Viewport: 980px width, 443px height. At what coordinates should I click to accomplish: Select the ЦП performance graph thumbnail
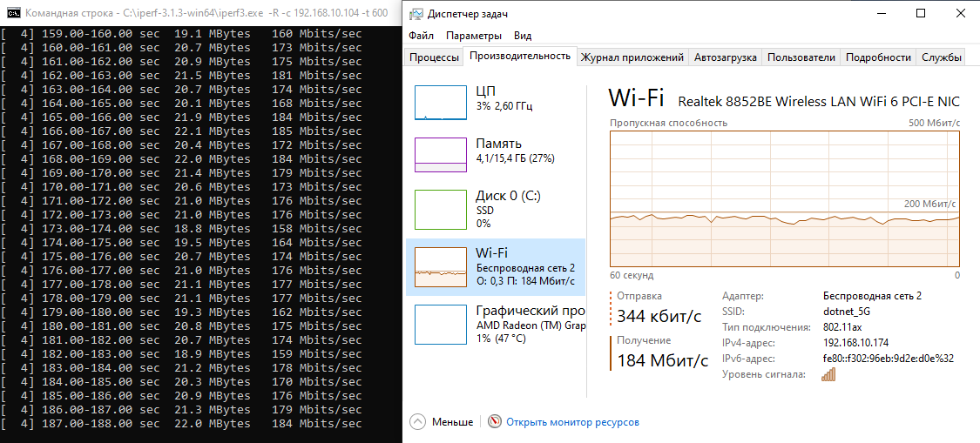[441, 103]
